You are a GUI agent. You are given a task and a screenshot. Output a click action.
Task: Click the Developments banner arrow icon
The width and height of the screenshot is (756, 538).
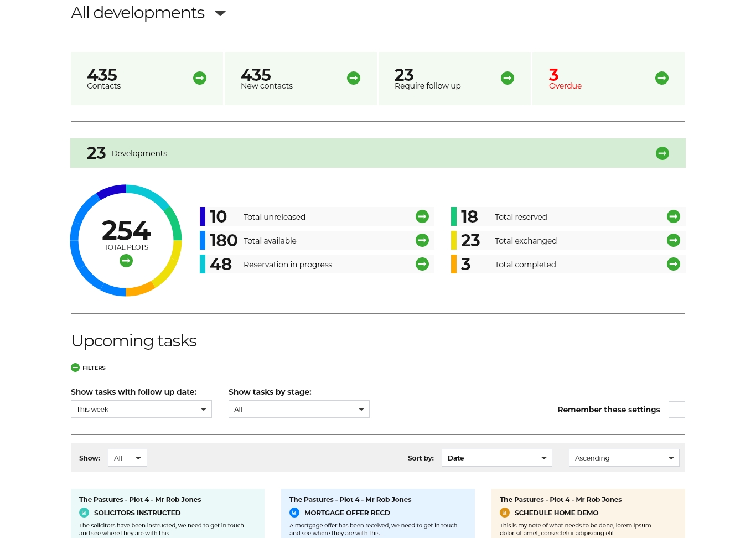point(662,153)
